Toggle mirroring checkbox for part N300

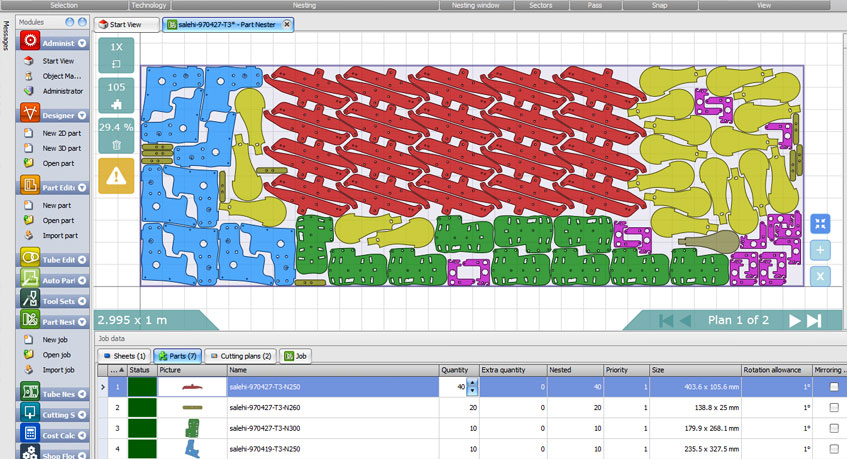tap(833, 430)
